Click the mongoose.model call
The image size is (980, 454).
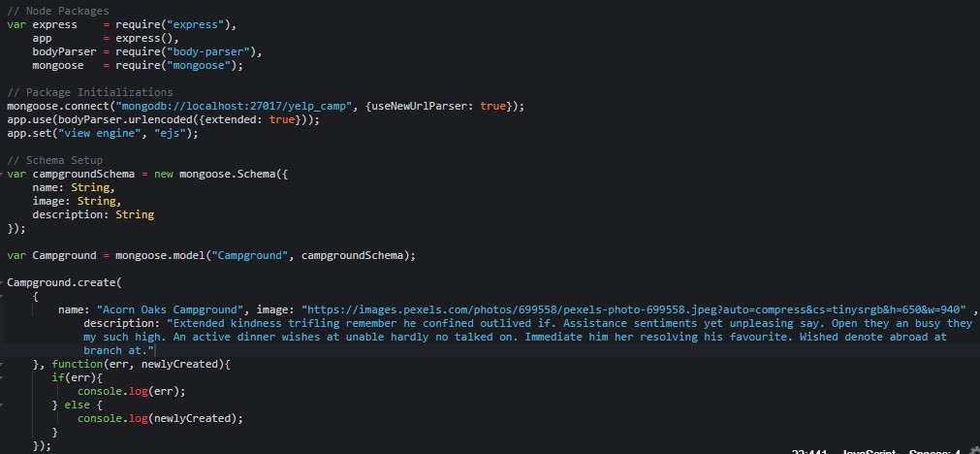tap(161, 256)
